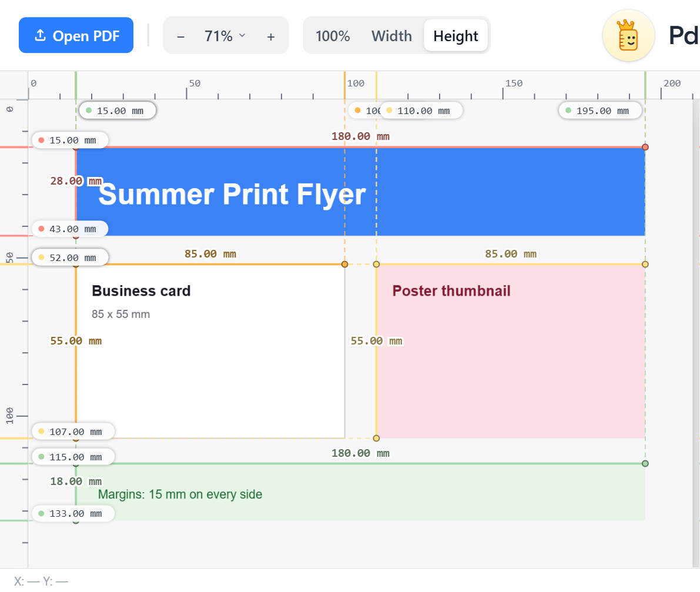Click the yellow handle at poster thumbnail's top-right corner
Image resolution: width=700 pixels, height=592 pixels.
pyautogui.click(x=645, y=265)
